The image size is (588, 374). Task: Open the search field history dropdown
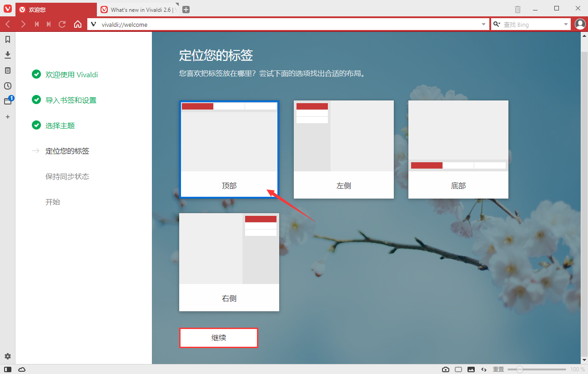coord(565,24)
